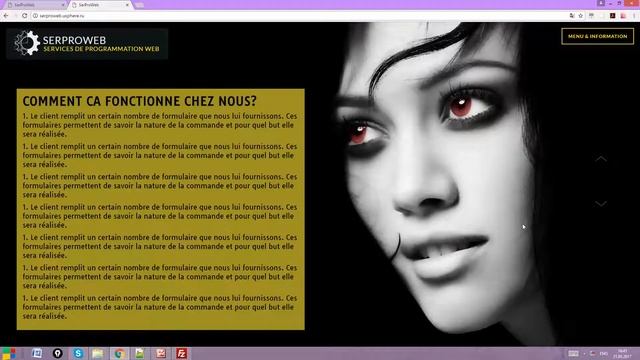
Task: Click the translate icon in the address bar
Action: pyautogui.click(x=572, y=16)
